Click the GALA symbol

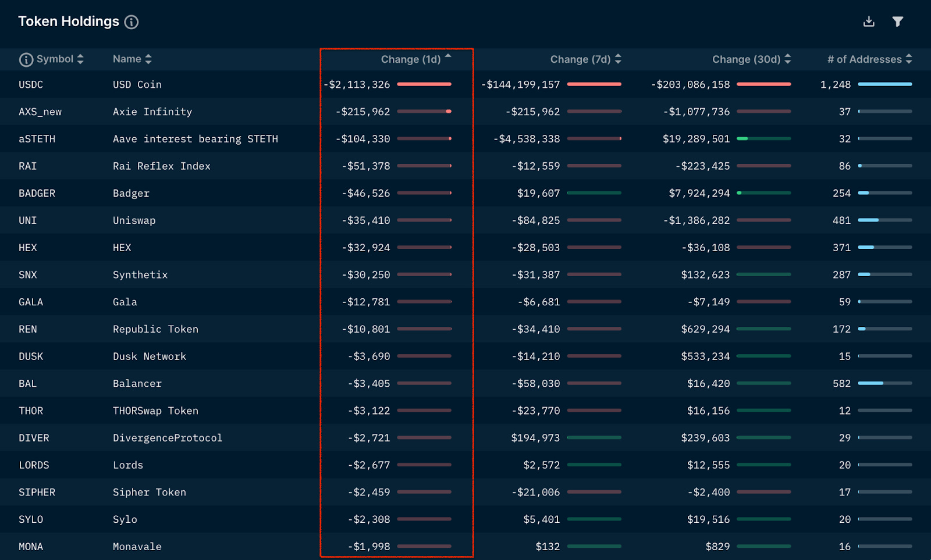tap(31, 302)
